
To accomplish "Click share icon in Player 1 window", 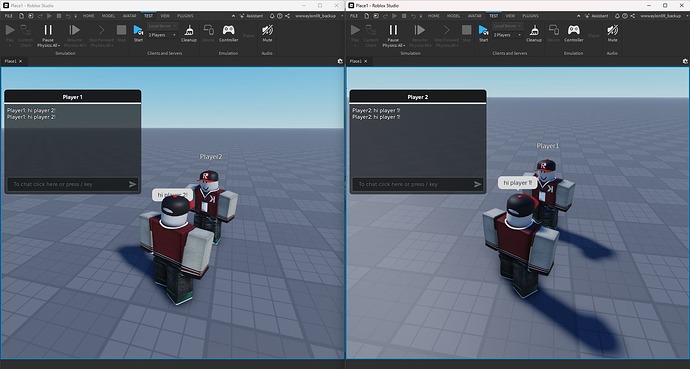I will (x=287, y=16).
